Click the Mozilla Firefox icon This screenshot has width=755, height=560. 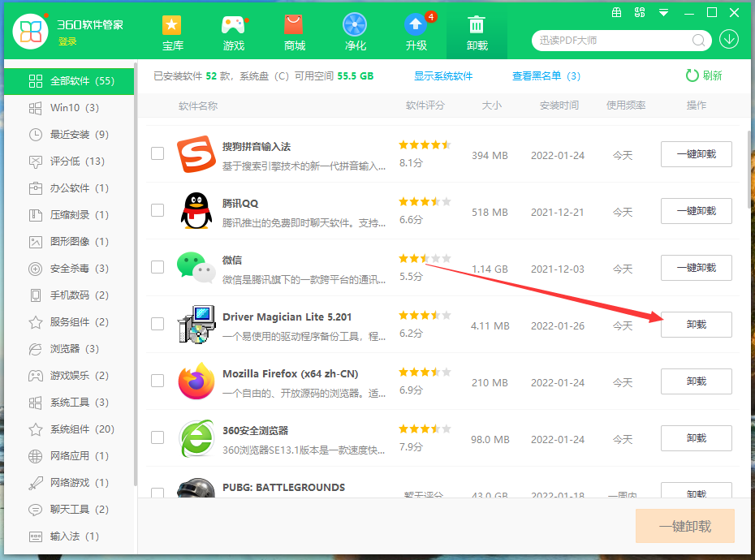click(196, 381)
